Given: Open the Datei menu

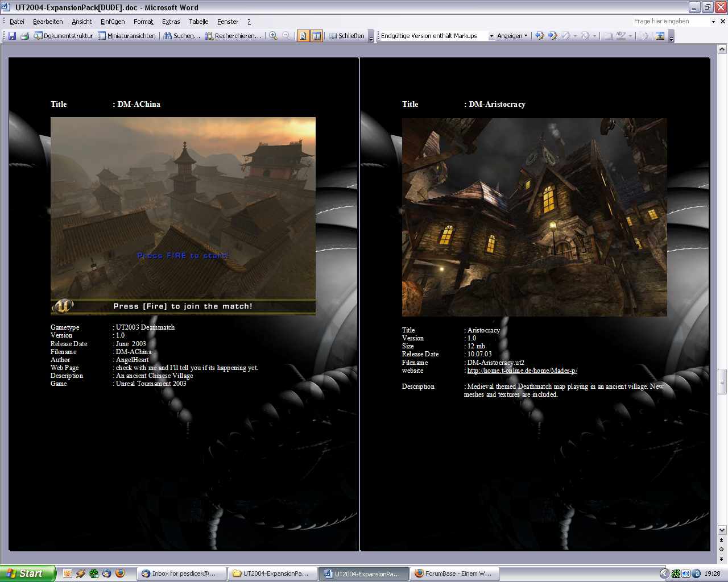Looking at the screenshot, I should coord(17,22).
